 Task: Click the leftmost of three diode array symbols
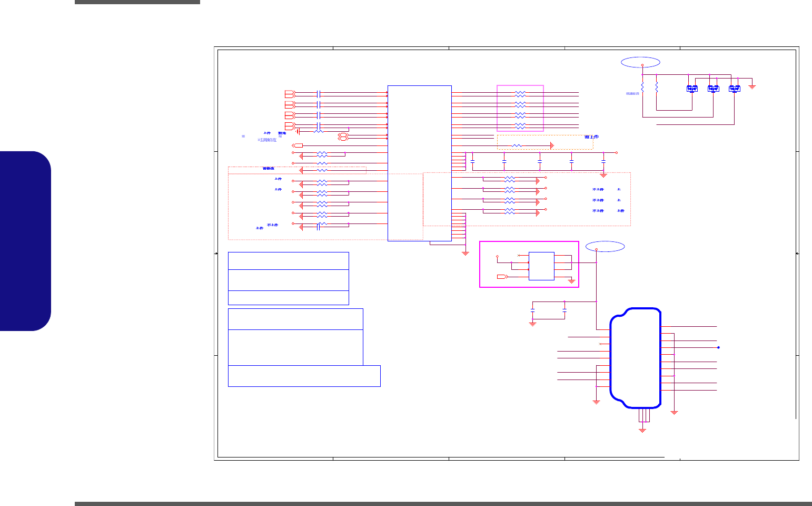tap(692, 89)
